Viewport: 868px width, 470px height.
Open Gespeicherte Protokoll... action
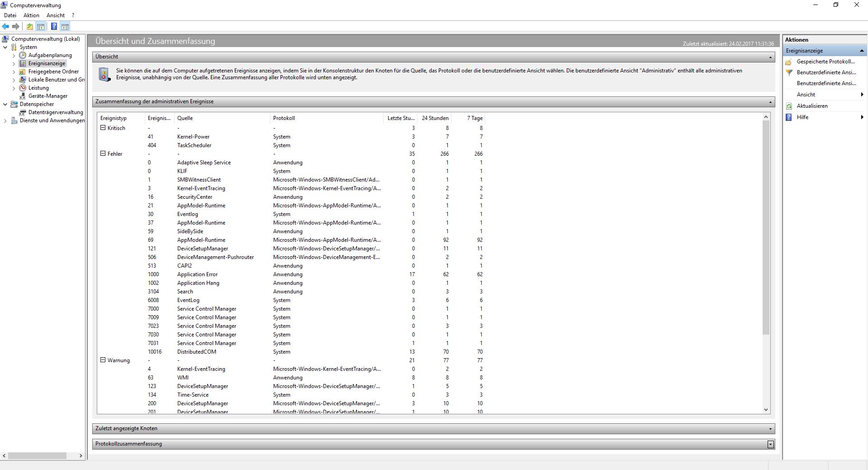pyautogui.click(x=826, y=62)
